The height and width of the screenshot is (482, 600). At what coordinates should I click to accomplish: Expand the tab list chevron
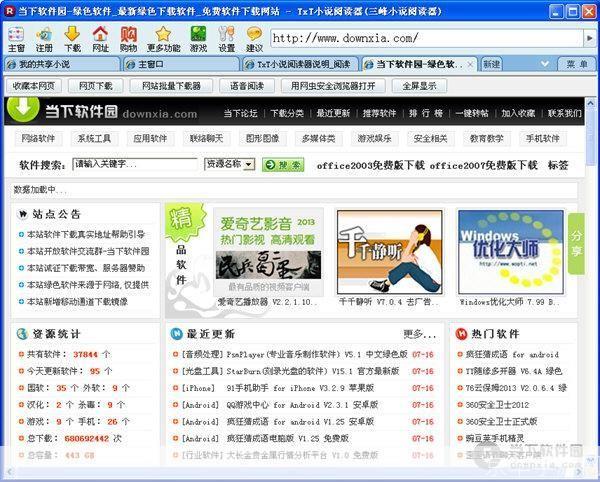click(x=545, y=64)
